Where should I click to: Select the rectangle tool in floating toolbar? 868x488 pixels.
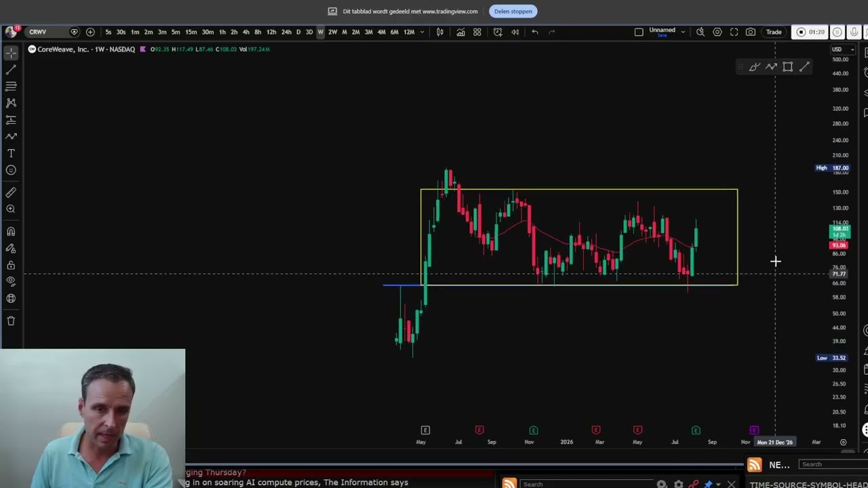point(787,66)
